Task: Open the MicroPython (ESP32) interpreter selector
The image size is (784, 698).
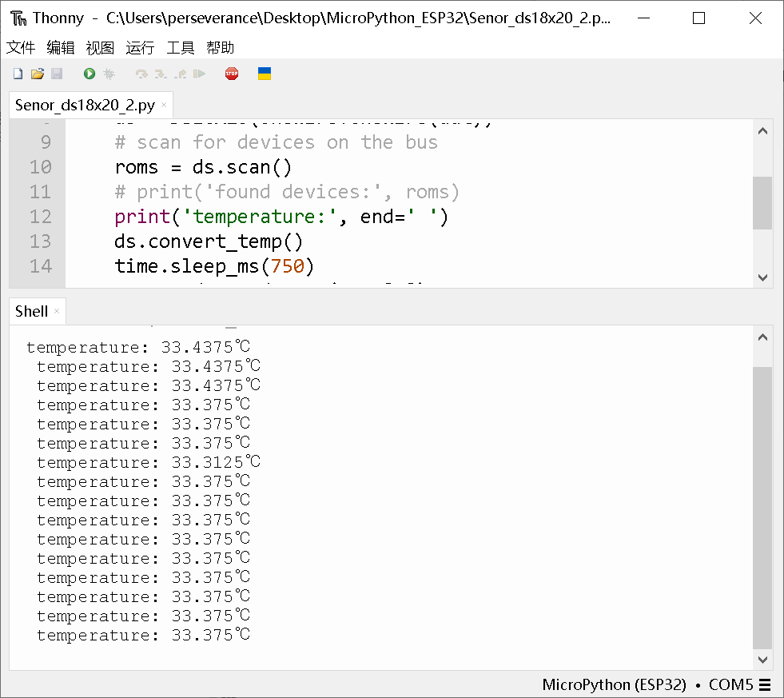Action: click(614, 685)
